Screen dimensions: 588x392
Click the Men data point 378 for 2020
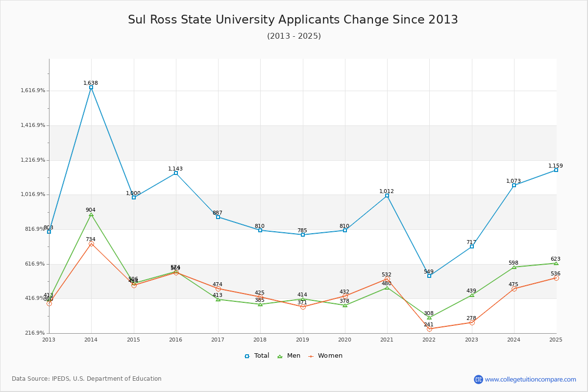click(x=345, y=305)
